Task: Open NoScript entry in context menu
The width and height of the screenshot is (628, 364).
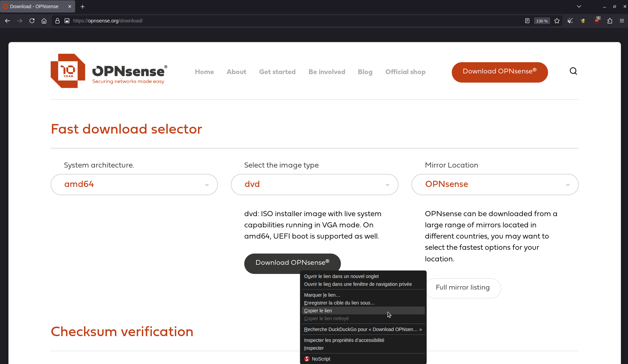Action: tap(363, 359)
